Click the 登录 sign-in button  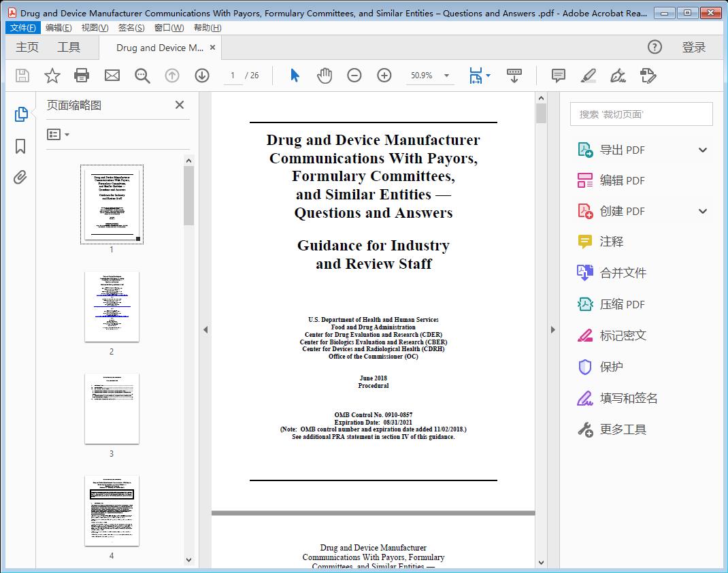pyautogui.click(x=693, y=47)
